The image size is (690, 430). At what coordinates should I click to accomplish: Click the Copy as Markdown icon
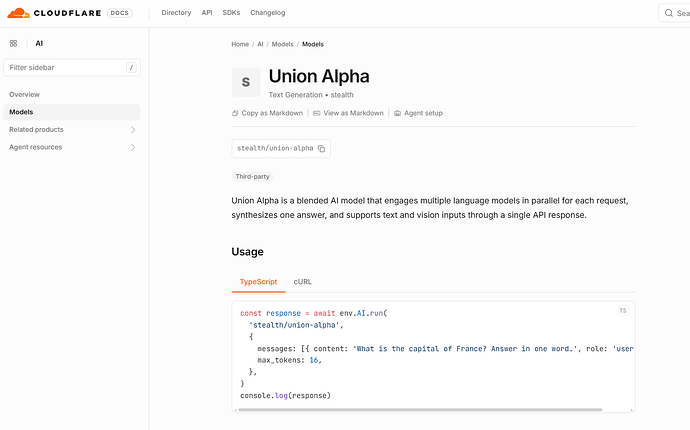pyautogui.click(x=235, y=113)
